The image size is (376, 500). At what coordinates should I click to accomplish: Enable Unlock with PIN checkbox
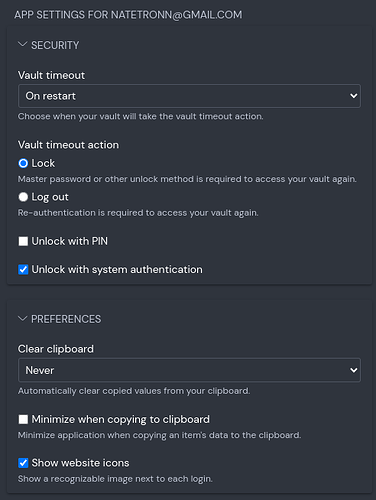pyautogui.click(x=23, y=241)
